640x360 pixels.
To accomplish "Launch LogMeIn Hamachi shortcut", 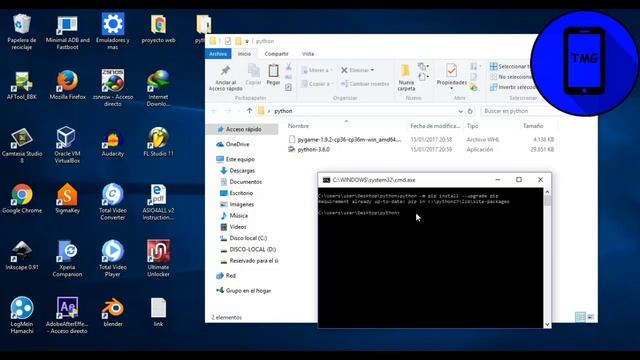I will (22, 316).
